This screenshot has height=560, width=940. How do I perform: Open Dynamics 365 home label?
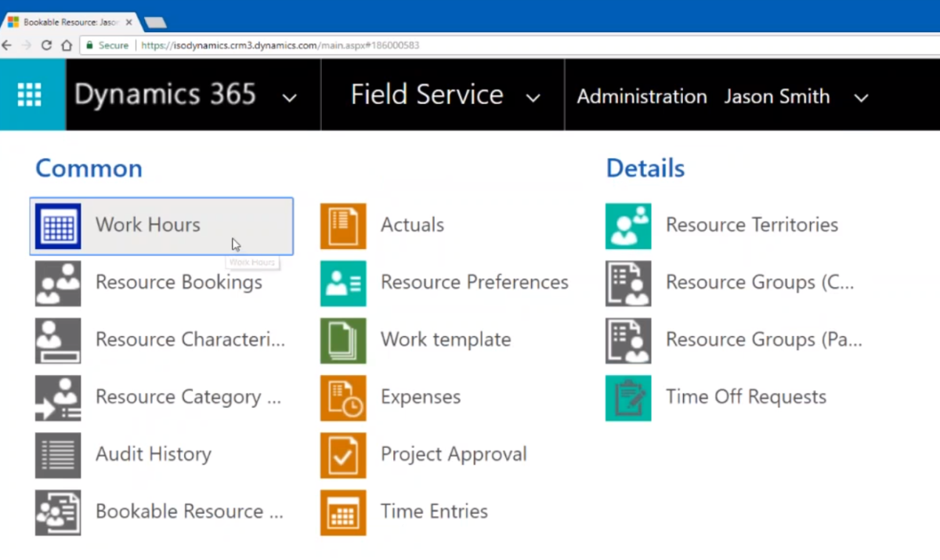coord(165,95)
